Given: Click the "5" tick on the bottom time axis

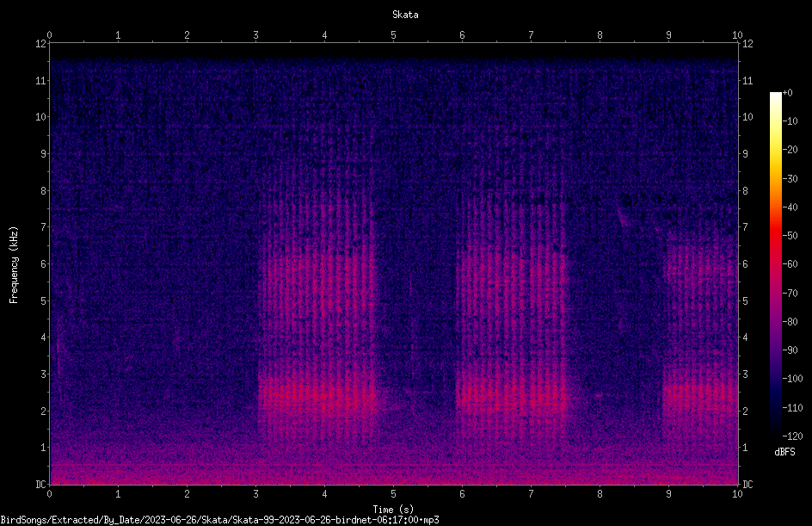Looking at the screenshot, I should [x=394, y=494].
